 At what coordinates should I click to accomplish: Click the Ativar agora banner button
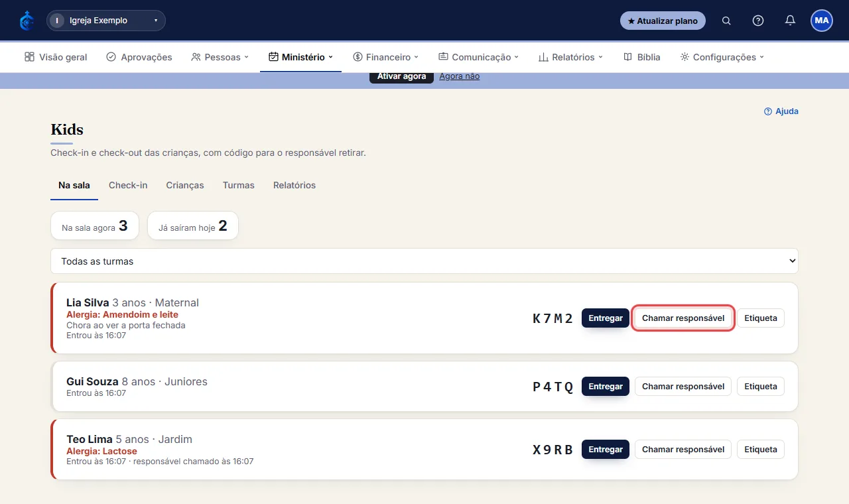point(401,76)
